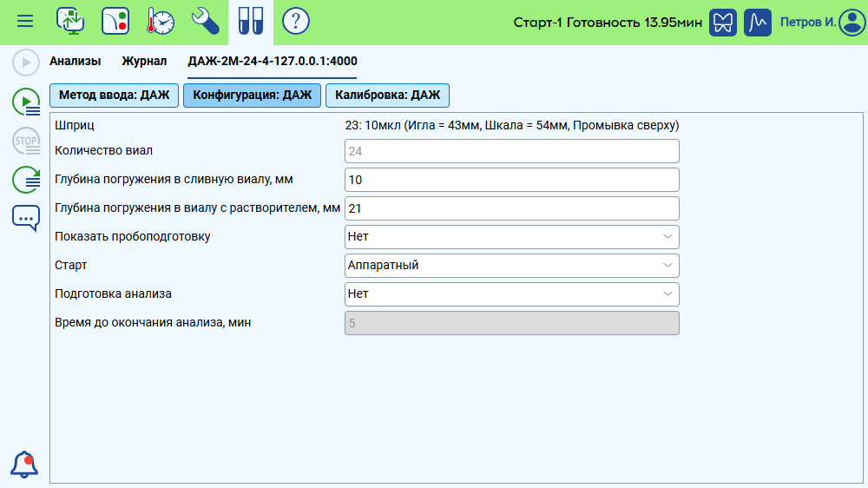Viewport: 868px width, 488px height.
Task: Open the thermometer and clock temperature panel
Action: pyautogui.click(x=160, y=22)
